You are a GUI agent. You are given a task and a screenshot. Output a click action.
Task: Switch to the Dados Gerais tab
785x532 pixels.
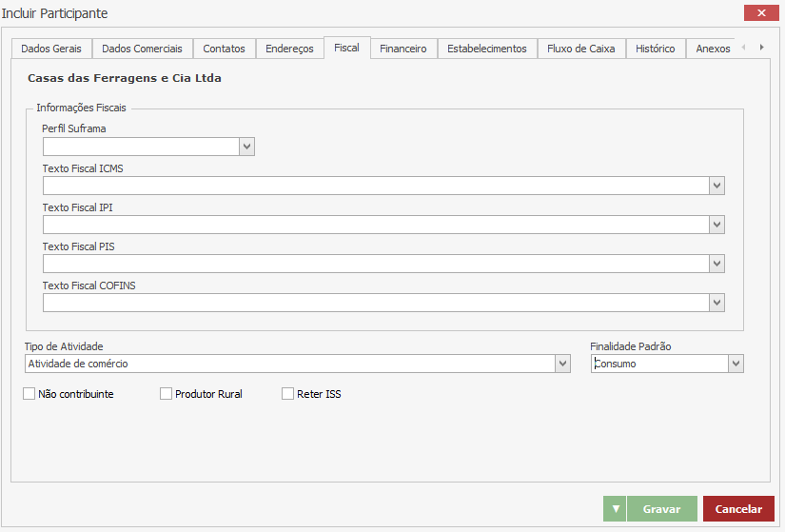[51, 49]
